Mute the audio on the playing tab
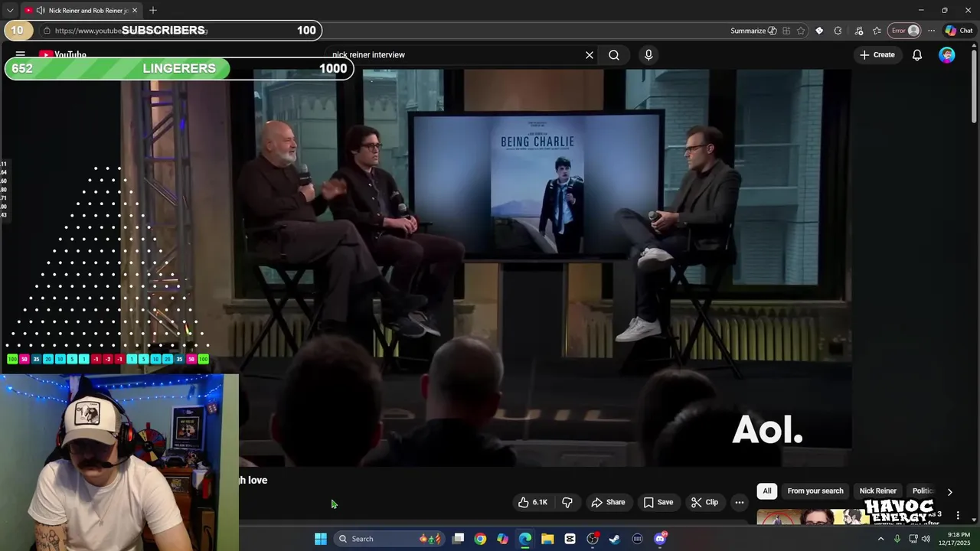 [x=41, y=11]
